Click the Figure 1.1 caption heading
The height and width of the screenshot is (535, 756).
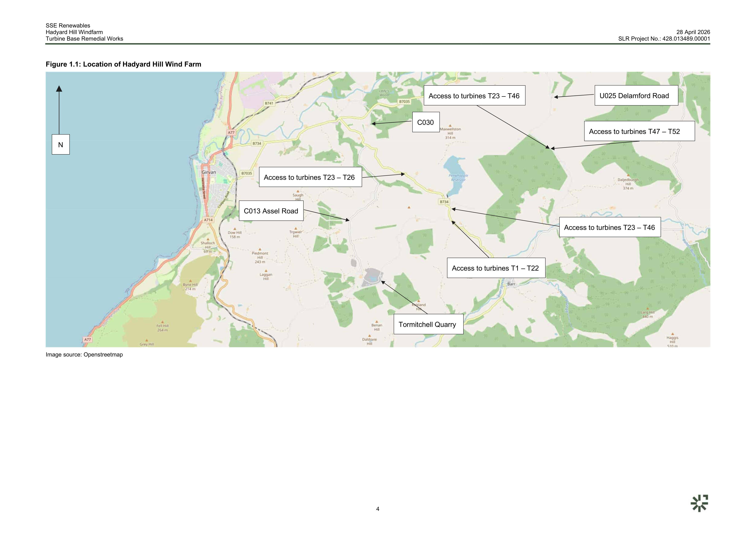[x=123, y=64]
